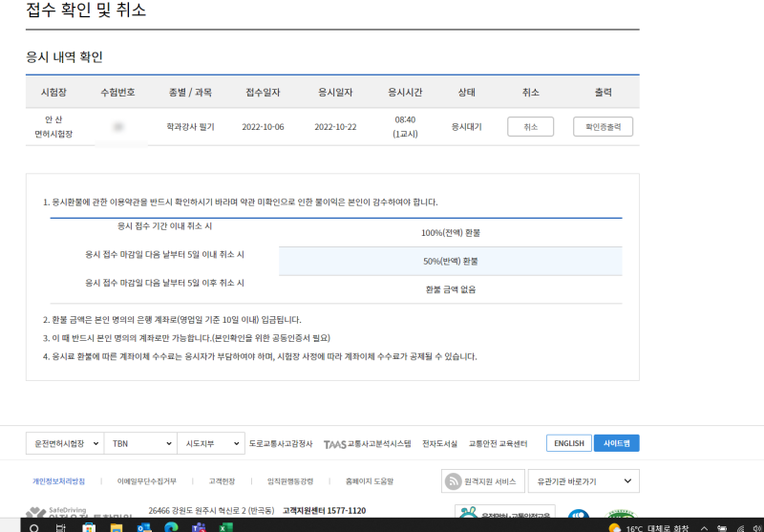This screenshot has width=764, height=532.
Task: Open the 전자도서실 link
Action: (439, 444)
